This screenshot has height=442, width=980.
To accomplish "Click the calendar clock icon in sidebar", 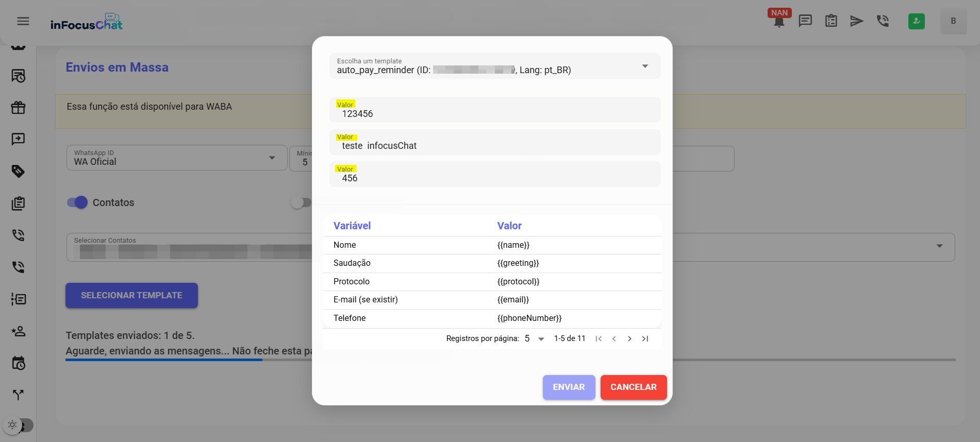I will click(x=19, y=363).
